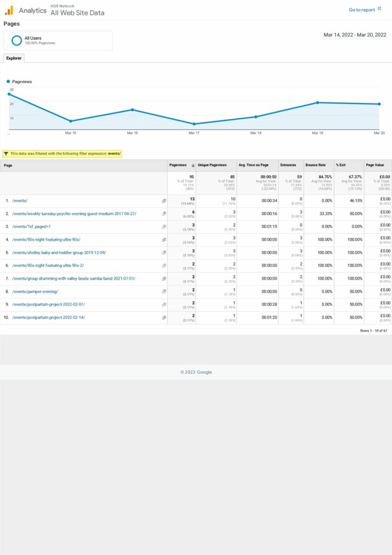The image size is (392, 555).
Task: Click the filter funnel icon in yellow notice
Action: (6, 153)
